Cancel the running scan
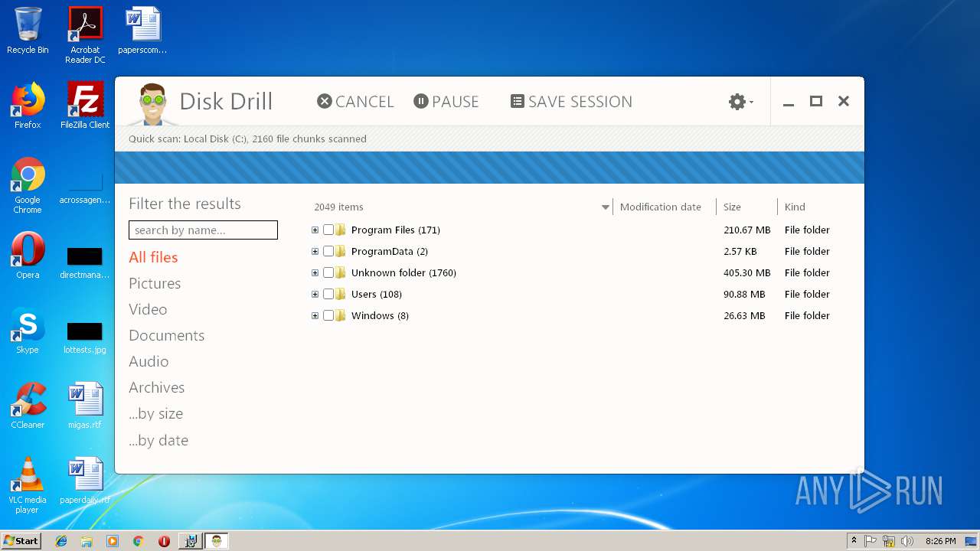This screenshot has height=551, width=980. pyautogui.click(x=355, y=102)
